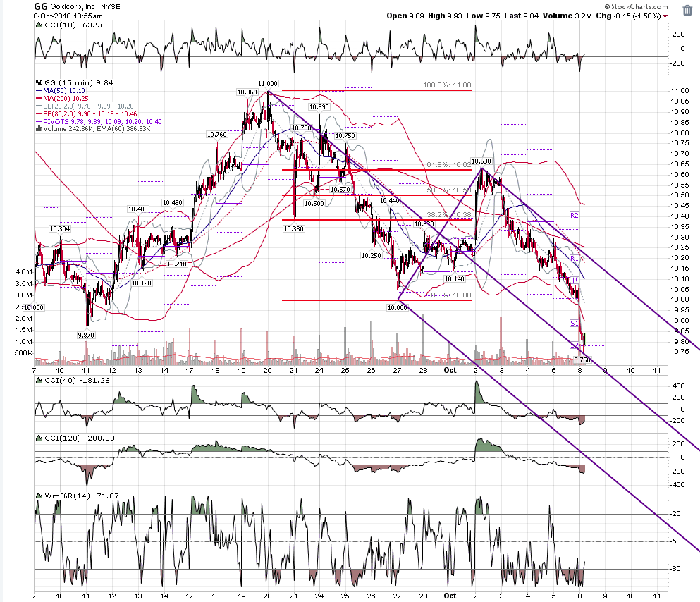Screen dimensions: 700x602
Task: Click the 9.870 low price label
Action: click(86, 335)
